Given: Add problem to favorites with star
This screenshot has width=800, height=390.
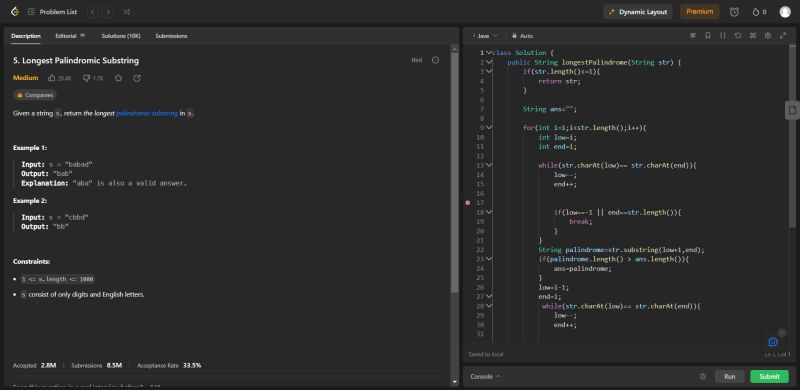Looking at the screenshot, I should pos(118,78).
